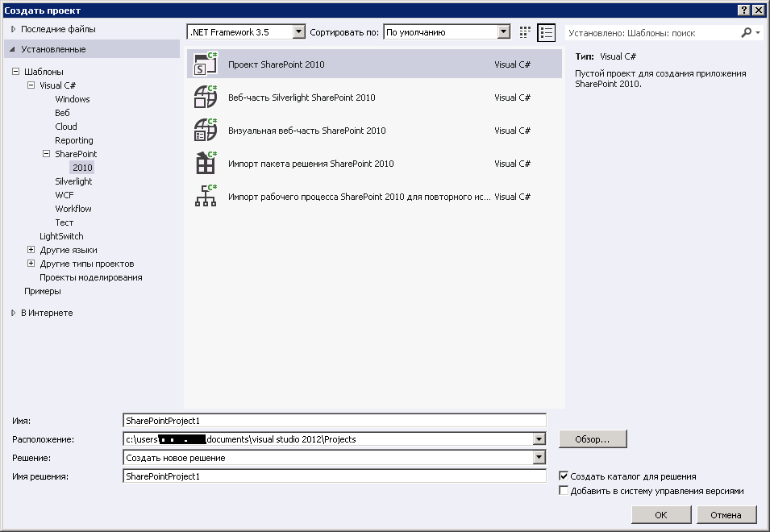Click the project name "Имя" input field
Viewport: 770px width, 532px height.
click(334, 420)
